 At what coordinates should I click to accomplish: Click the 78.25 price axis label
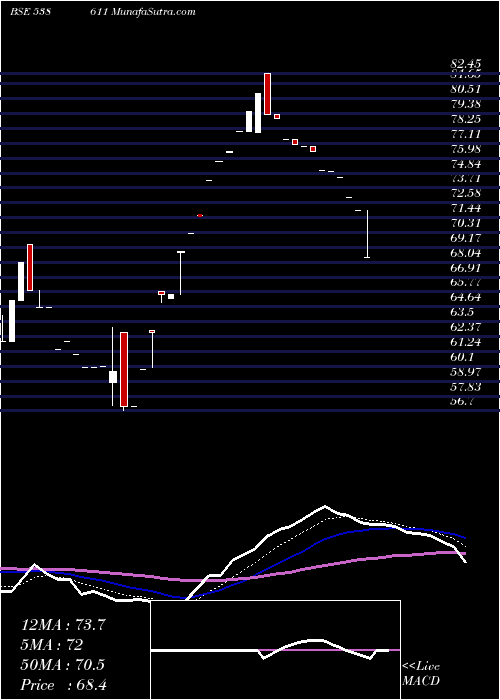(466, 119)
